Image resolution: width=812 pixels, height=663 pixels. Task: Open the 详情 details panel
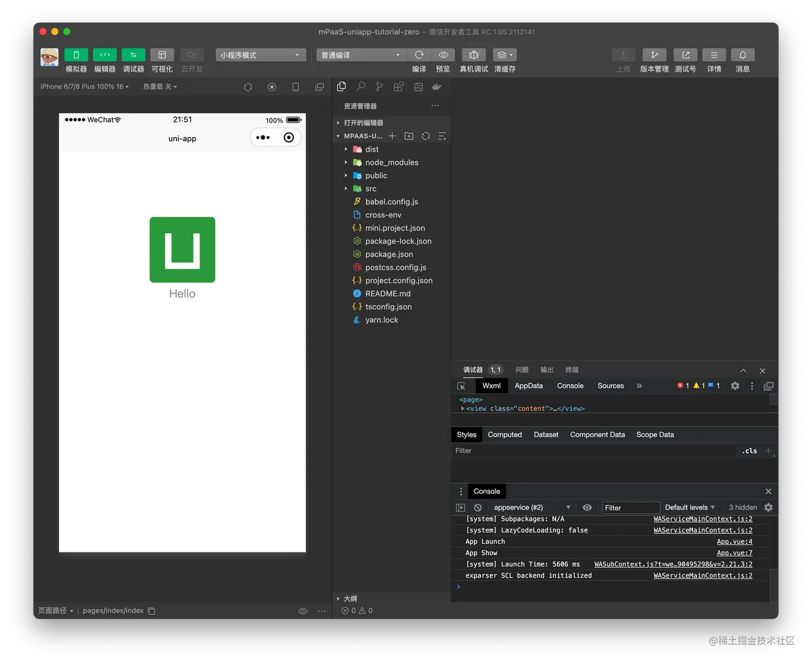(714, 55)
